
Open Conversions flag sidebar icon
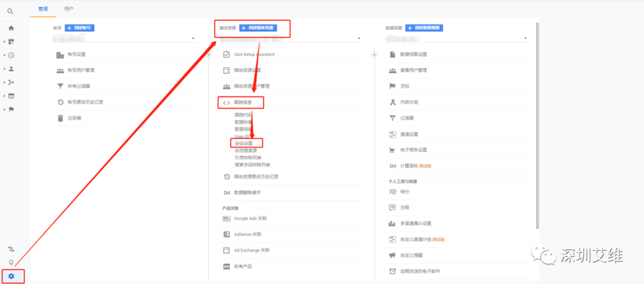[x=11, y=110]
